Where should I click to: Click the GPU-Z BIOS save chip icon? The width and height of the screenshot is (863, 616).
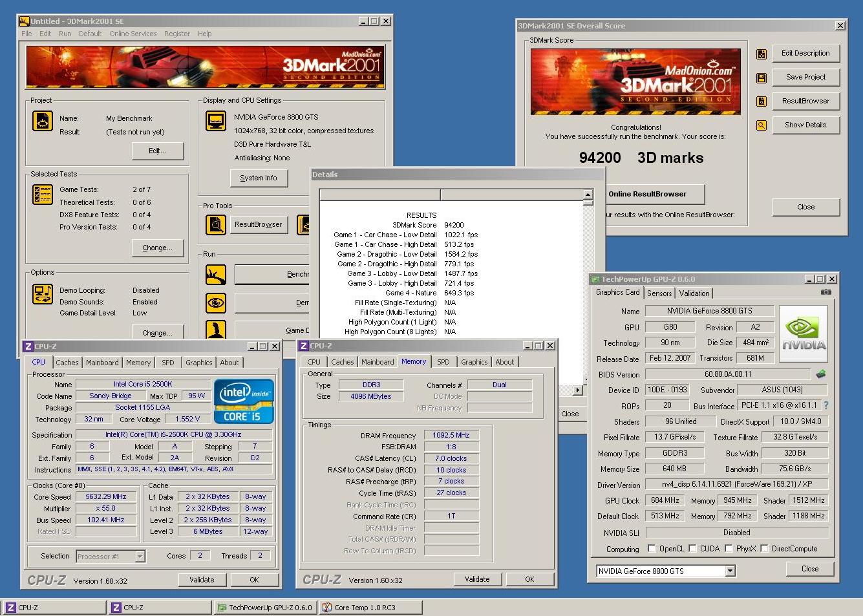point(821,374)
